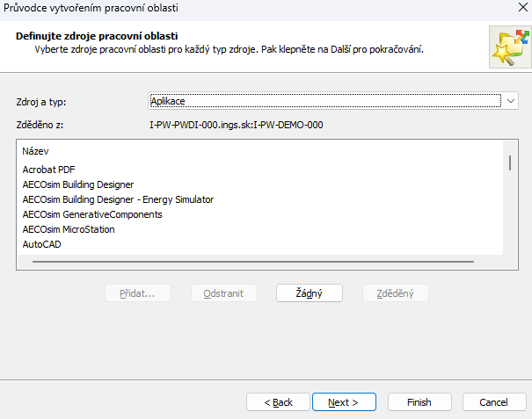Select Acrobat PDF in the list
532x419 pixels.
click(x=49, y=170)
